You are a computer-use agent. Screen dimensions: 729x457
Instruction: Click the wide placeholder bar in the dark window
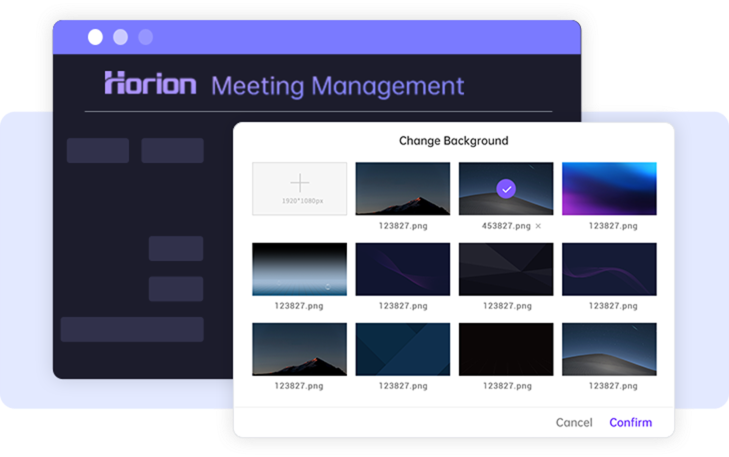tap(132, 329)
